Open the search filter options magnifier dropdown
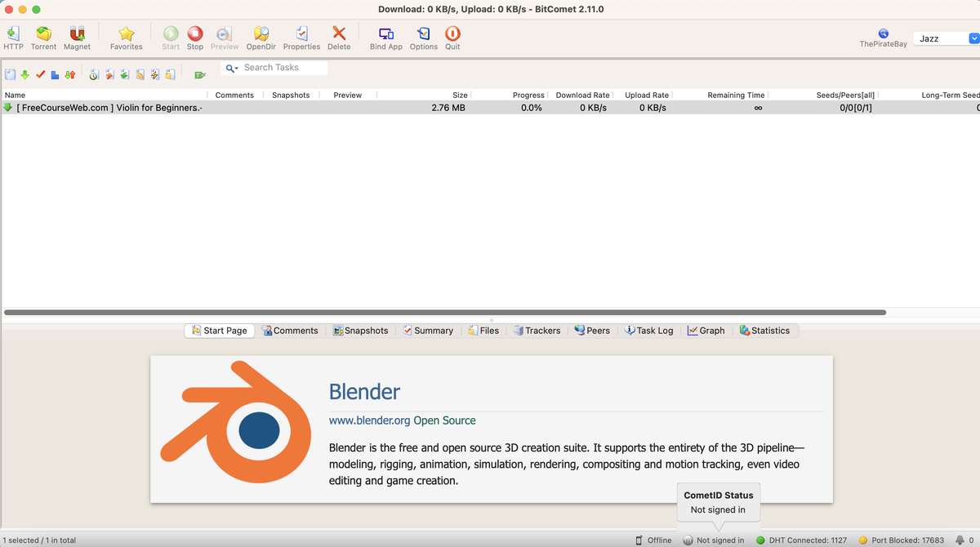This screenshot has width=980, height=547. pyautogui.click(x=232, y=68)
